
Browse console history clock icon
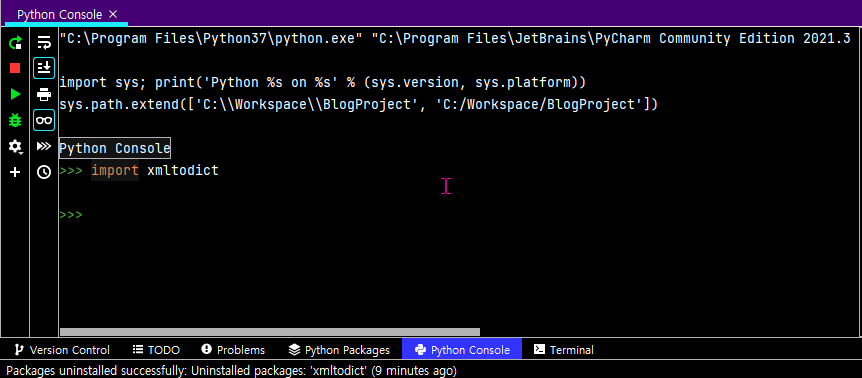click(44, 172)
